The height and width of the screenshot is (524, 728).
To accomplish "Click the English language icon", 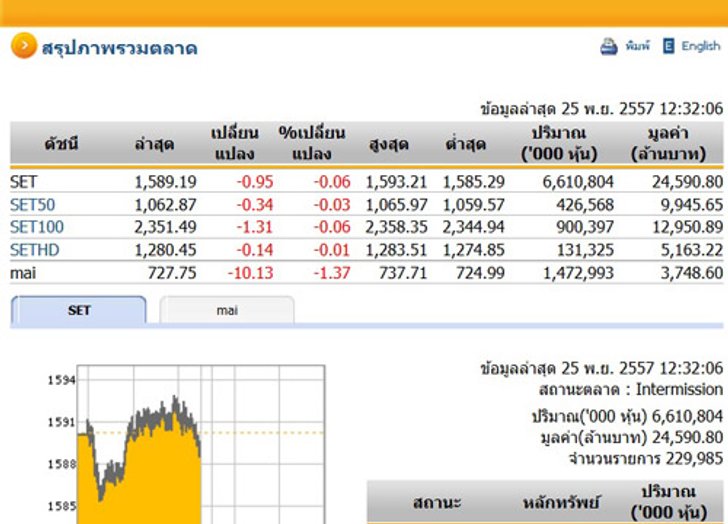I will click(x=668, y=46).
